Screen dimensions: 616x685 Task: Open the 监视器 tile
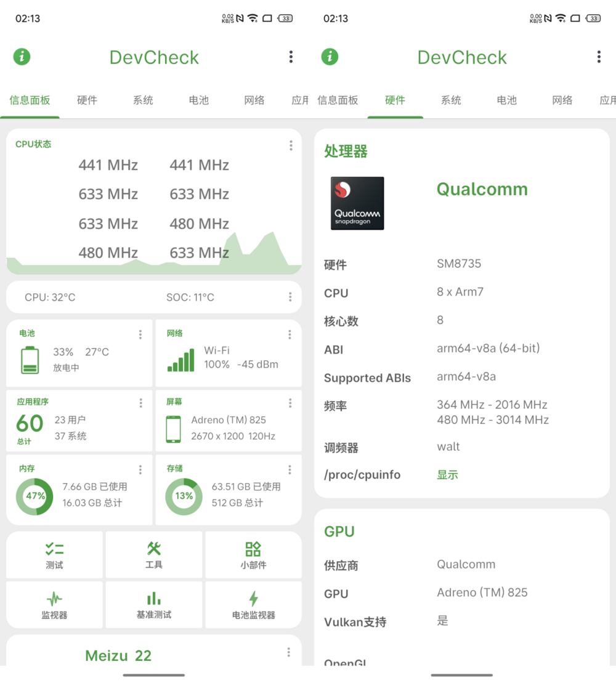coord(55,605)
